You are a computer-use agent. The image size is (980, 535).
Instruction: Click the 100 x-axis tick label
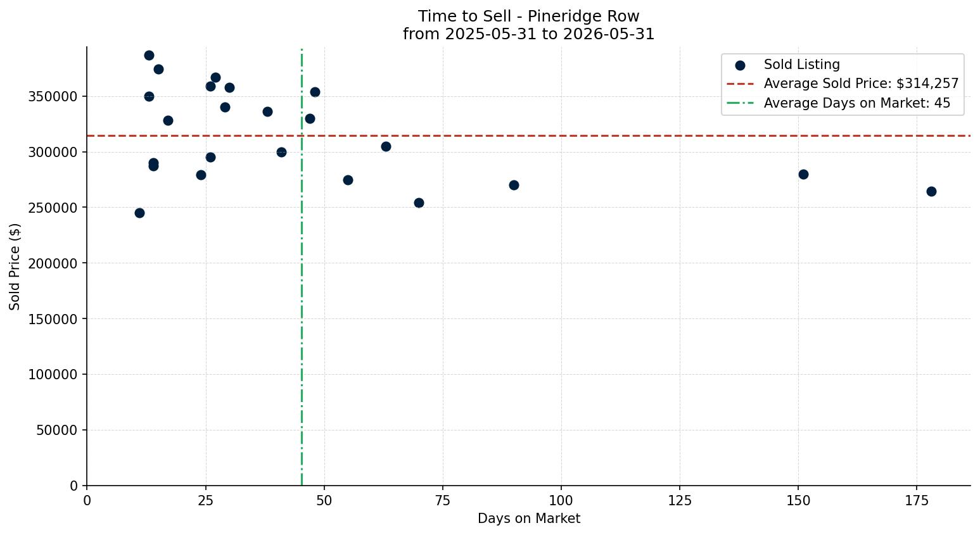pos(561,501)
